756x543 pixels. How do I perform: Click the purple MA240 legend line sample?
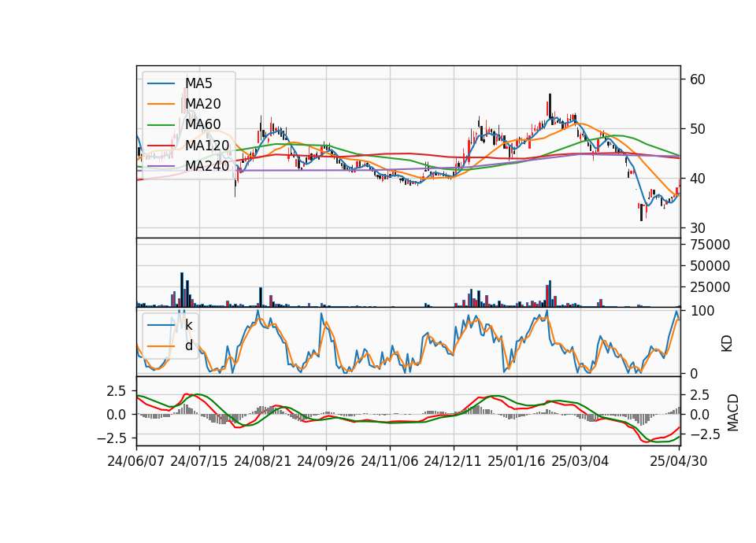point(161,166)
